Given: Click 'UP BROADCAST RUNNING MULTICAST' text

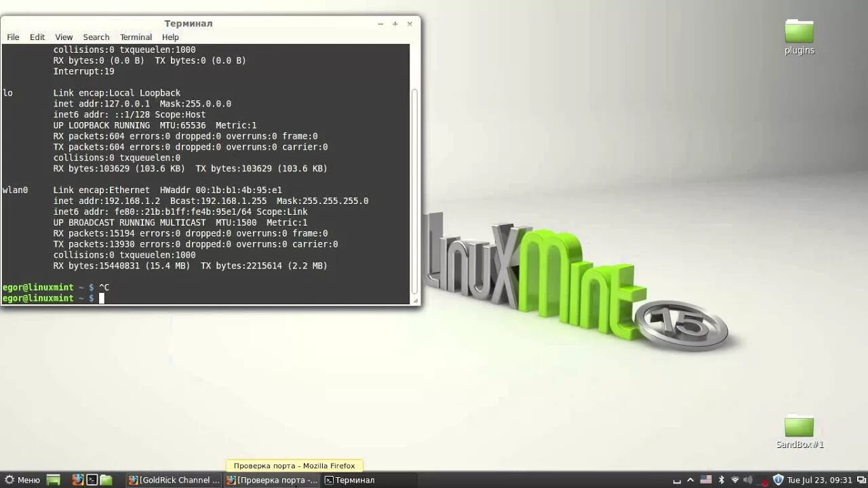Looking at the screenshot, I should (x=130, y=223).
